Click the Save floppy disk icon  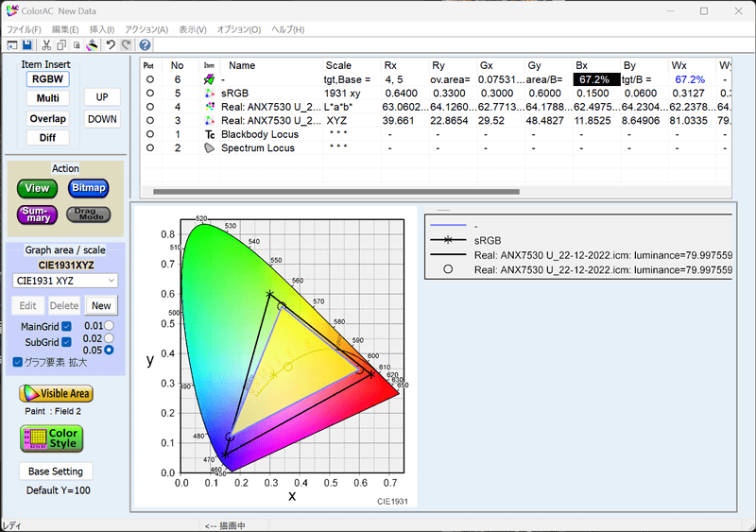(27, 44)
